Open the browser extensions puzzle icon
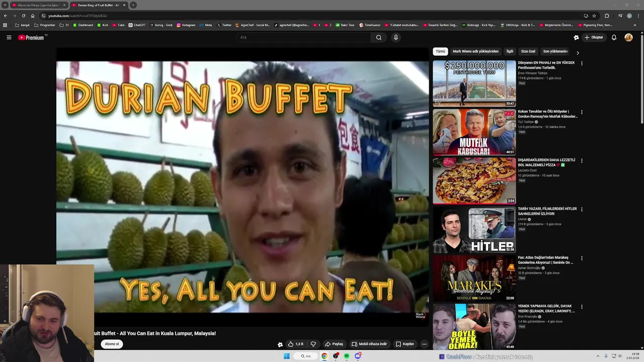644x362 pixels. coord(607,16)
